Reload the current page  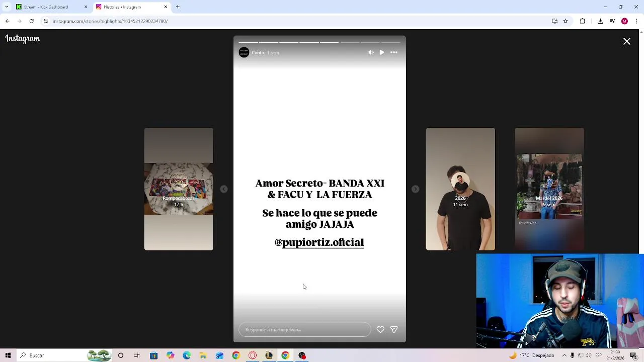coord(32,21)
